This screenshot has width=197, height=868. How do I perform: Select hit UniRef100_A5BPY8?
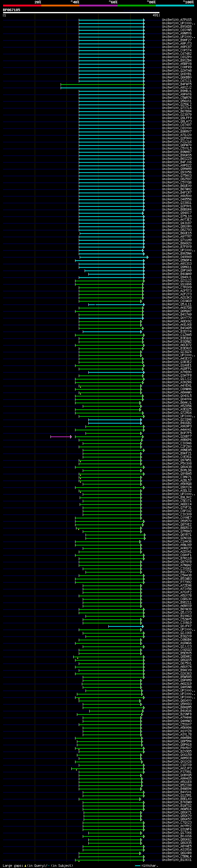click(177, 64)
